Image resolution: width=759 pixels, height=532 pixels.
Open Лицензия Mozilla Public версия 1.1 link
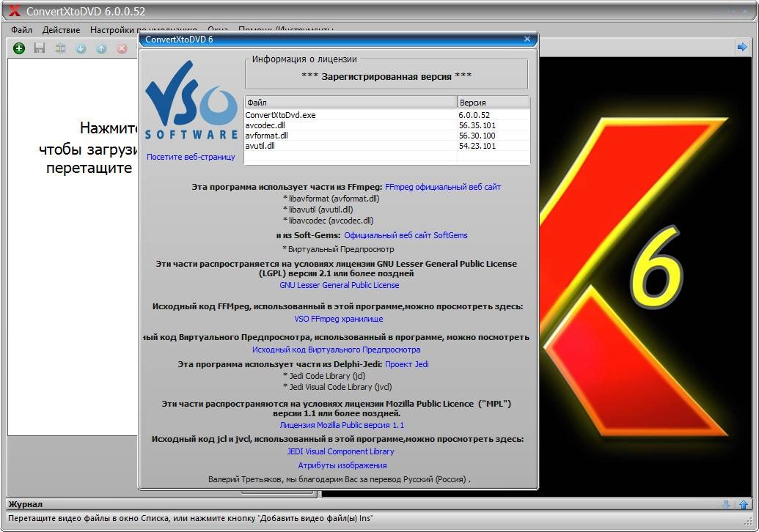coord(342,425)
